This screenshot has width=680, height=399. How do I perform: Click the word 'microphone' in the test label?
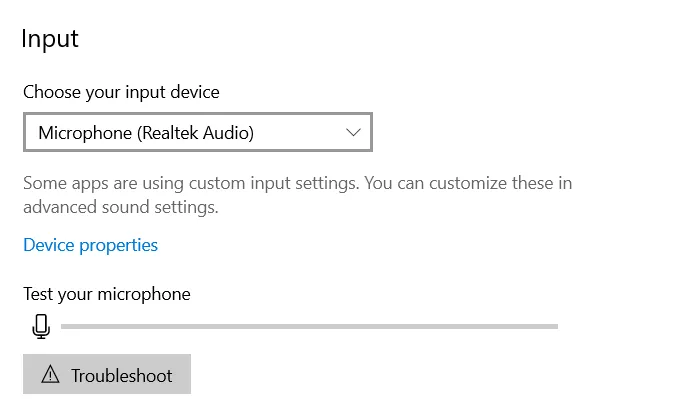pos(144,295)
